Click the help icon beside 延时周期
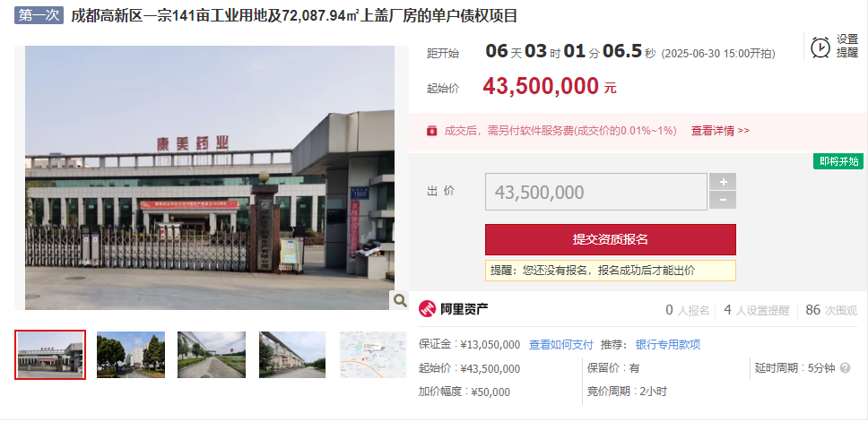The height and width of the screenshot is (422, 868). point(845,368)
